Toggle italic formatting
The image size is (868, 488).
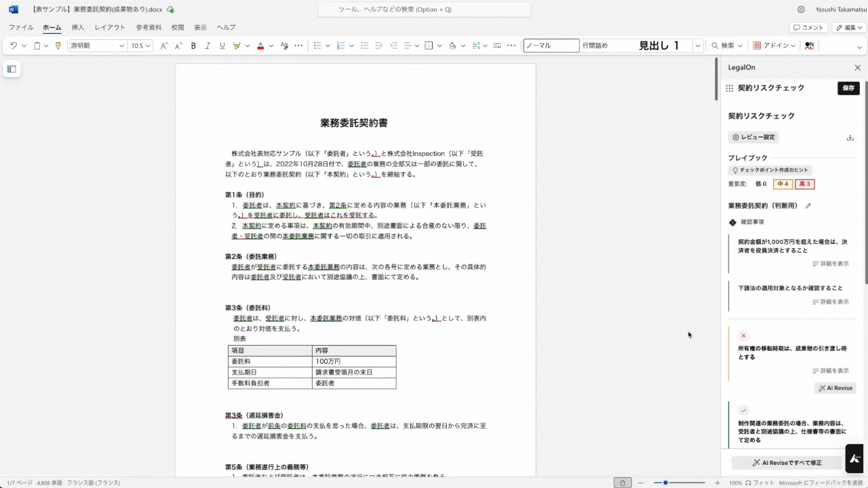[208, 46]
